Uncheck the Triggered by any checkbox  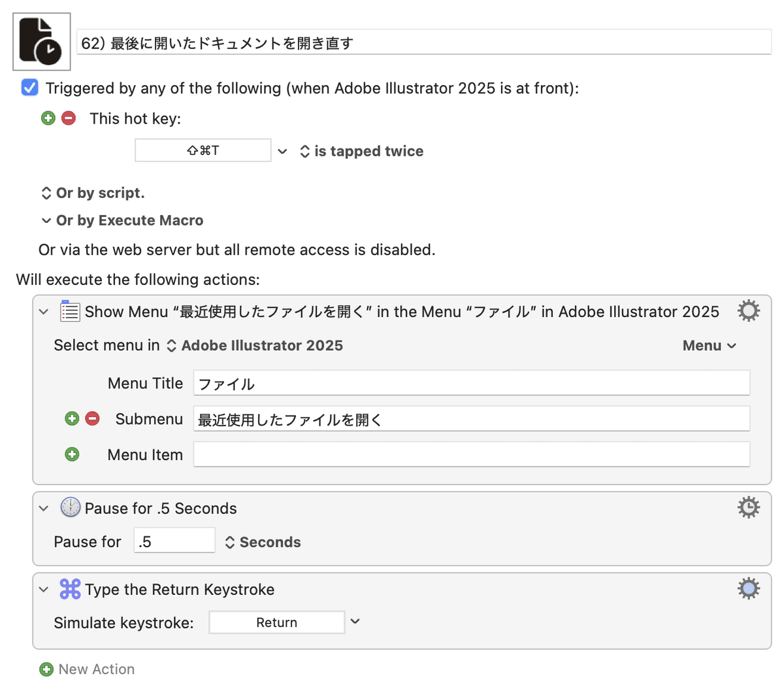29,88
